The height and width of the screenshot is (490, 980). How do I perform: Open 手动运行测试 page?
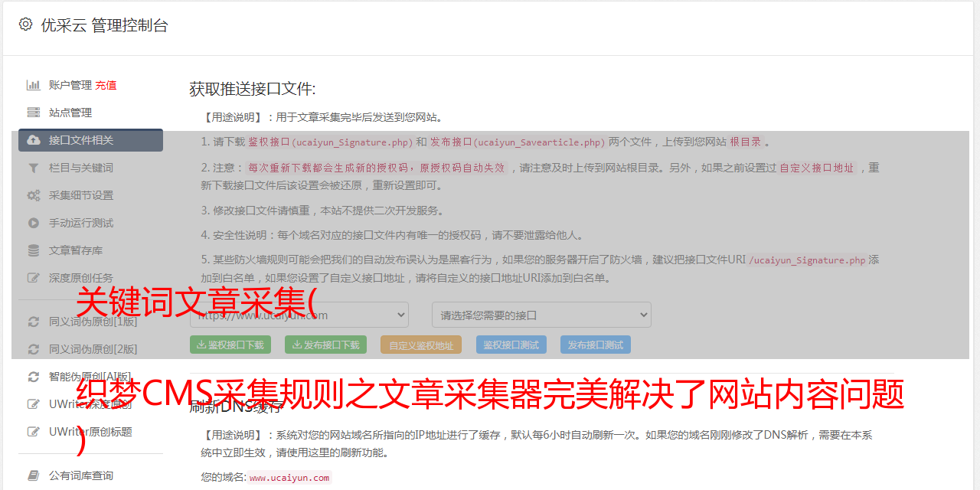(81, 223)
